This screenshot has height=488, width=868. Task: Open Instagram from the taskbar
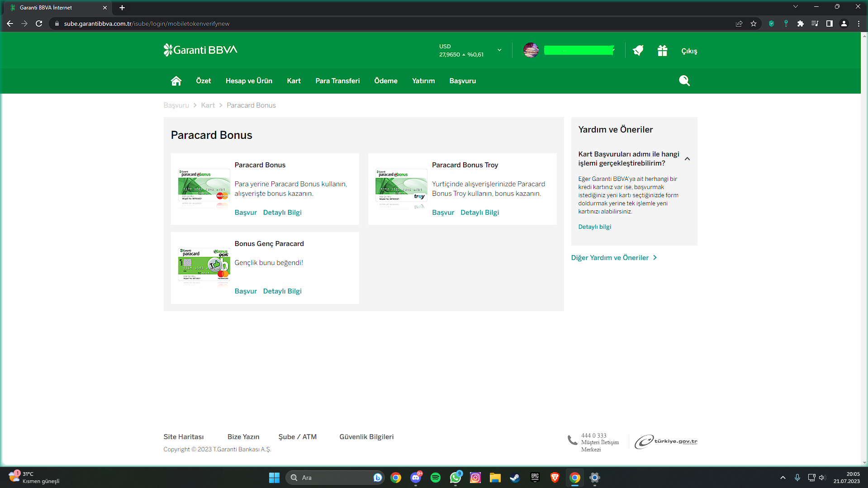click(475, 478)
